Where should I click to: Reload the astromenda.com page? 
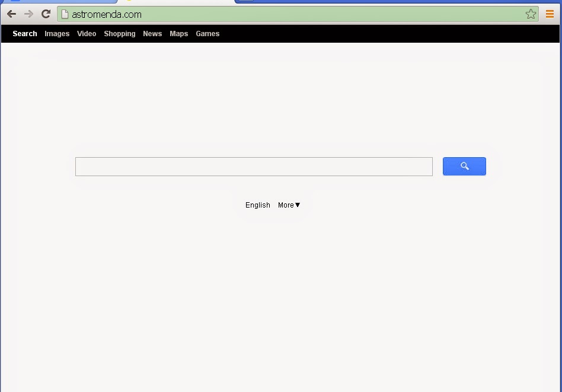[x=46, y=14]
